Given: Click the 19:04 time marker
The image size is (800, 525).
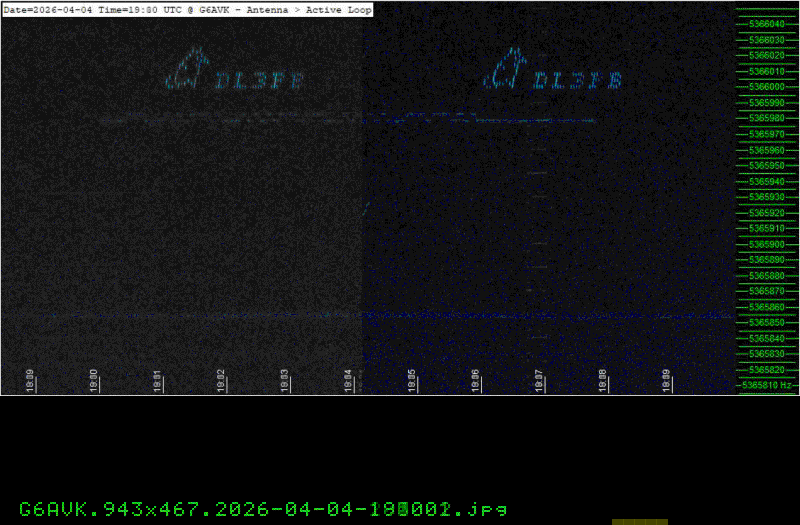Looking at the screenshot, I should (x=348, y=381).
